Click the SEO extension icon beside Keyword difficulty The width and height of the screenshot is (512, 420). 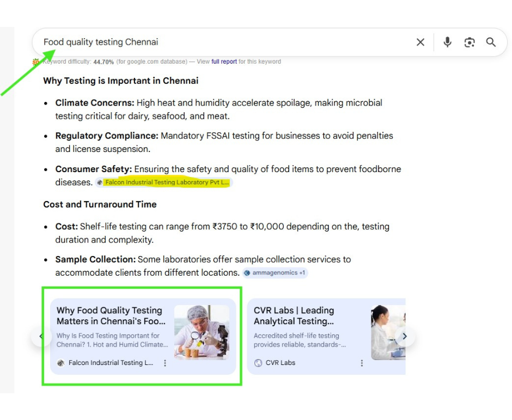(x=35, y=62)
